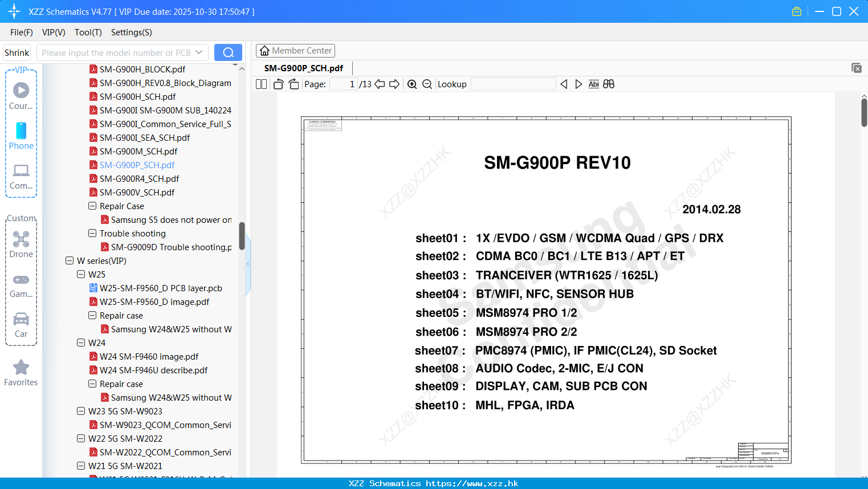The height and width of the screenshot is (489, 868).
Task: Open the Drone category
Action: tap(21, 244)
